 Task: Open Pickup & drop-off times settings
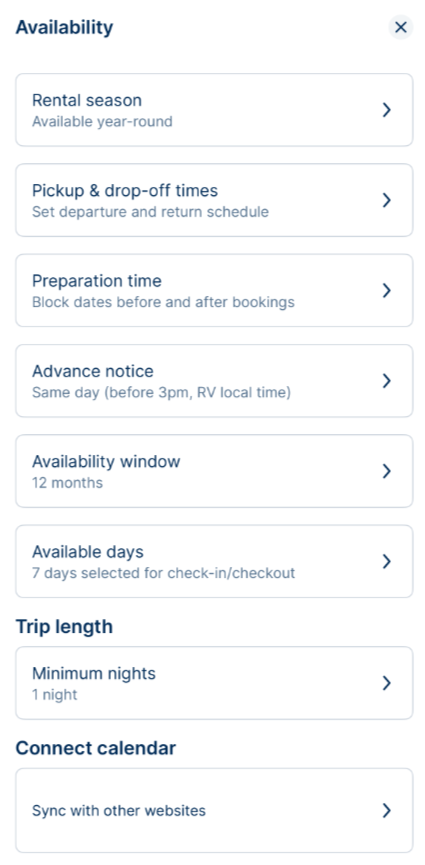point(214,200)
